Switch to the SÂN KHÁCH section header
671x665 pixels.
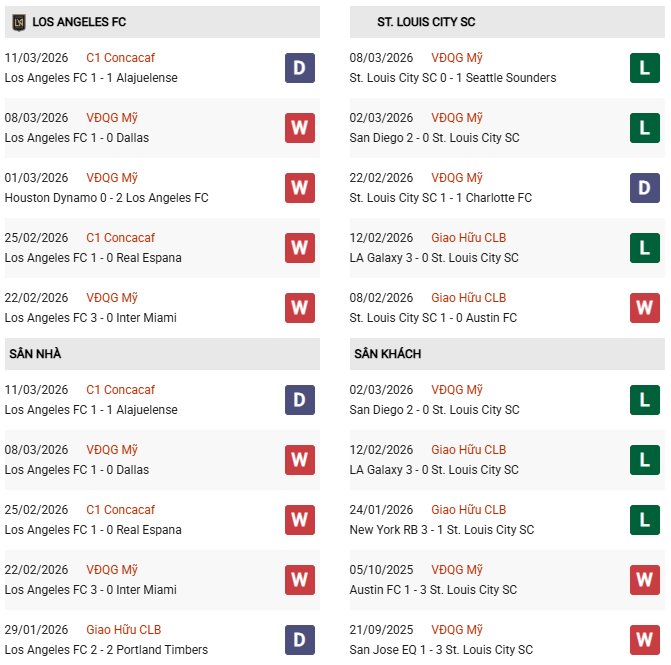[387, 354]
